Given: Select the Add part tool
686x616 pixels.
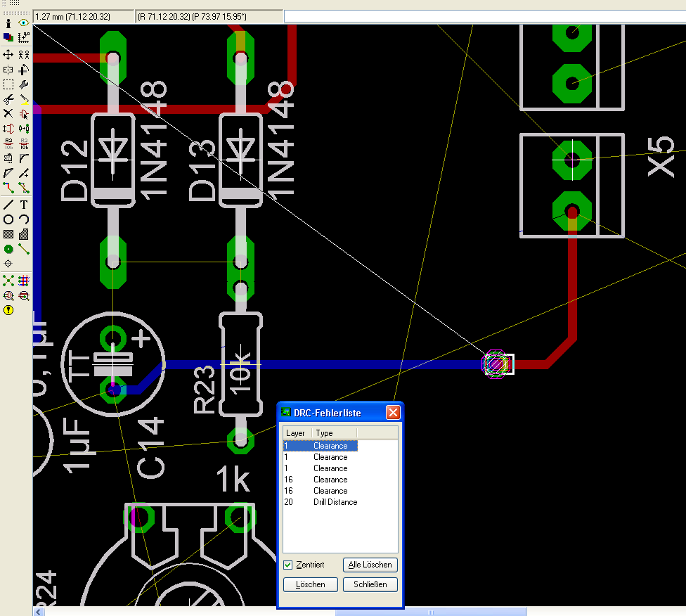Looking at the screenshot, I should pos(24,114).
